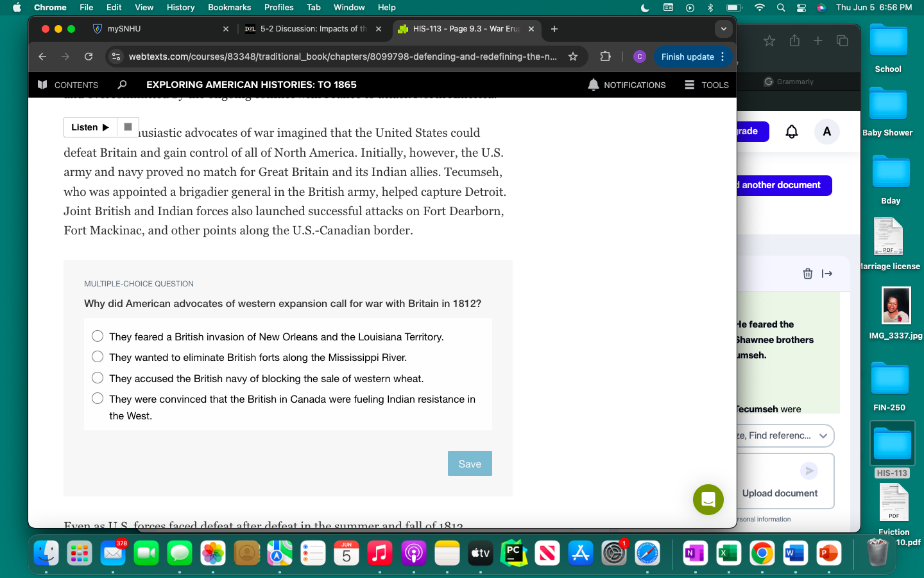The height and width of the screenshot is (578, 924).
Task: Choose answer about British invasion of New Orleans
Action: tap(98, 336)
